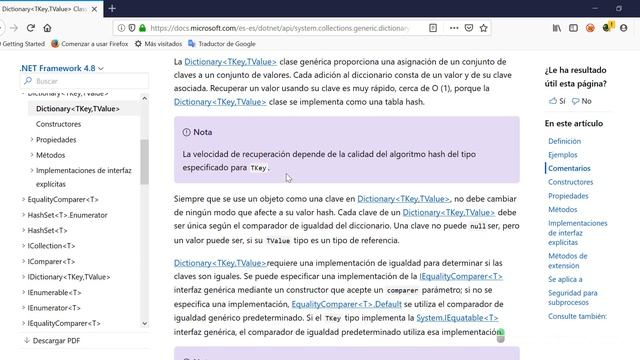Click the Buscar search field
This screenshot has height=360, width=640.
[84, 81]
